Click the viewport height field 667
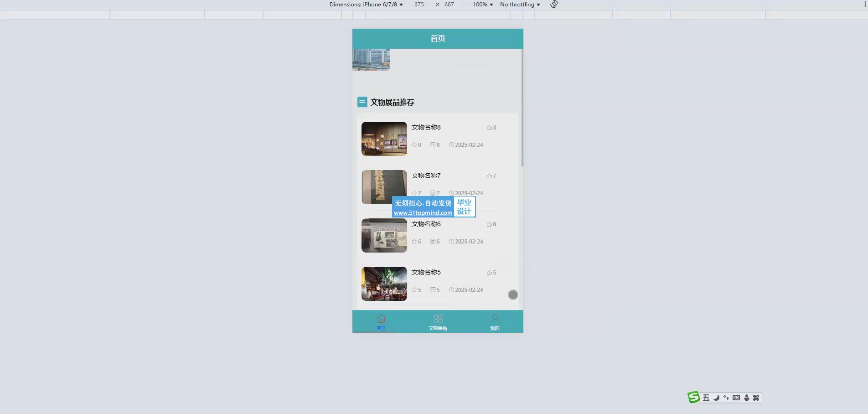 coord(449,5)
